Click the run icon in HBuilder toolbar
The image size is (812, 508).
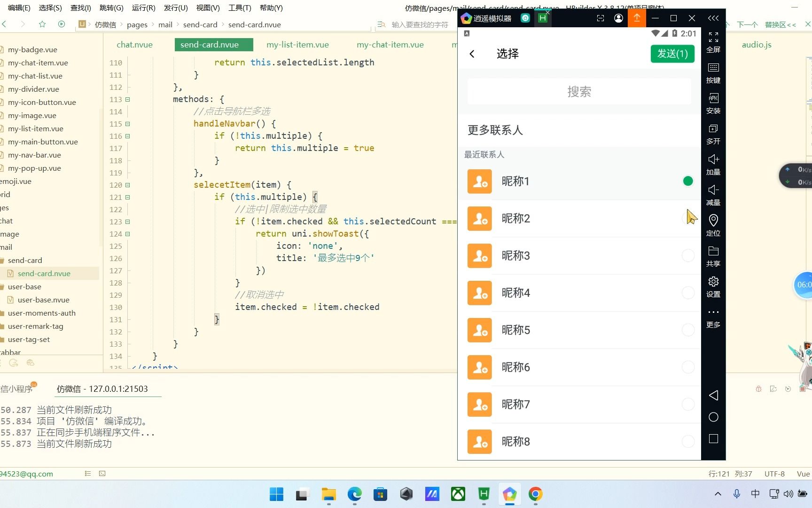point(62,24)
